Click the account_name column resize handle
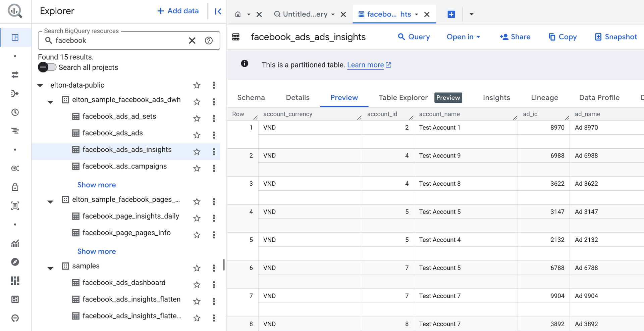Viewport: 644px width, 331px height. 515,117
